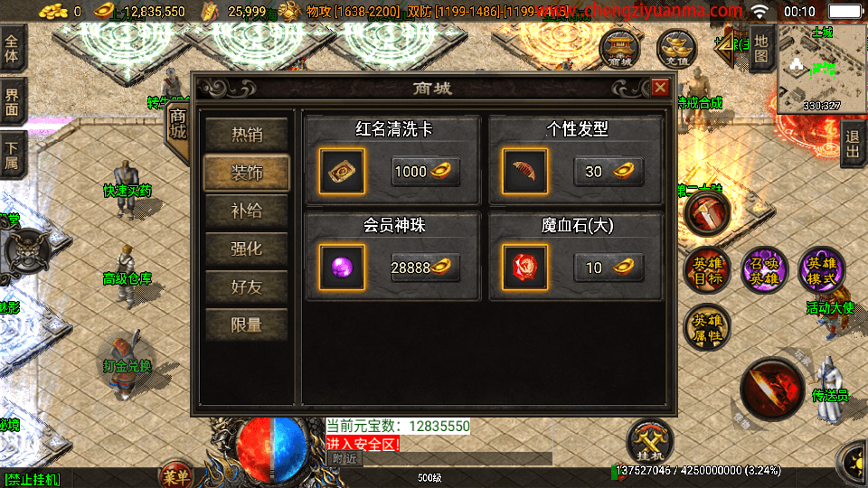Viewport: 868px width, 488px height.
Task: Open the 英雄属性 hero attributes icon
Action: [x=707, y=328]
